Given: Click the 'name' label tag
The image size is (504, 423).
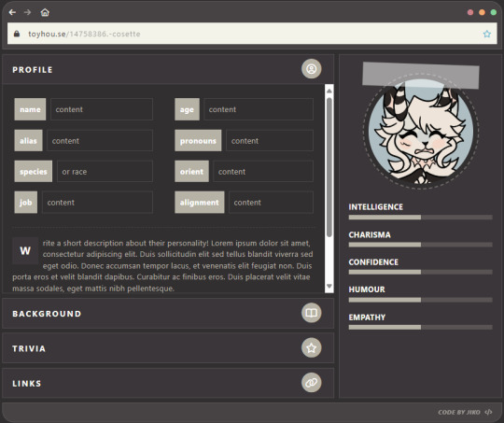Looking at the screenshot, I should (30, 109).
